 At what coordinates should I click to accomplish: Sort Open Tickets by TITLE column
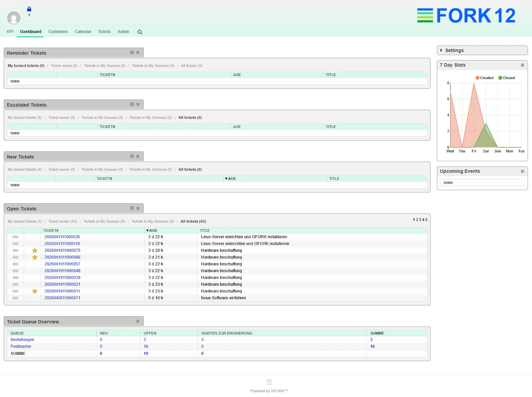point(205,231)
